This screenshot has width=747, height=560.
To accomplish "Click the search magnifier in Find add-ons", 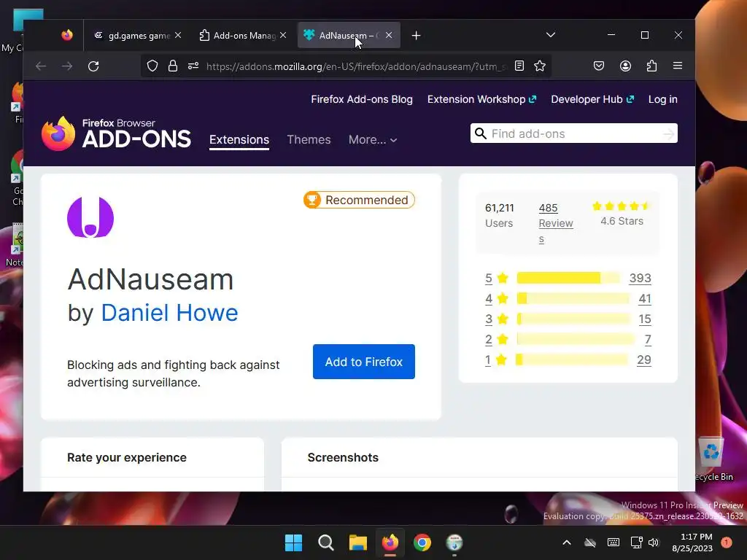I will coord(481,133).
